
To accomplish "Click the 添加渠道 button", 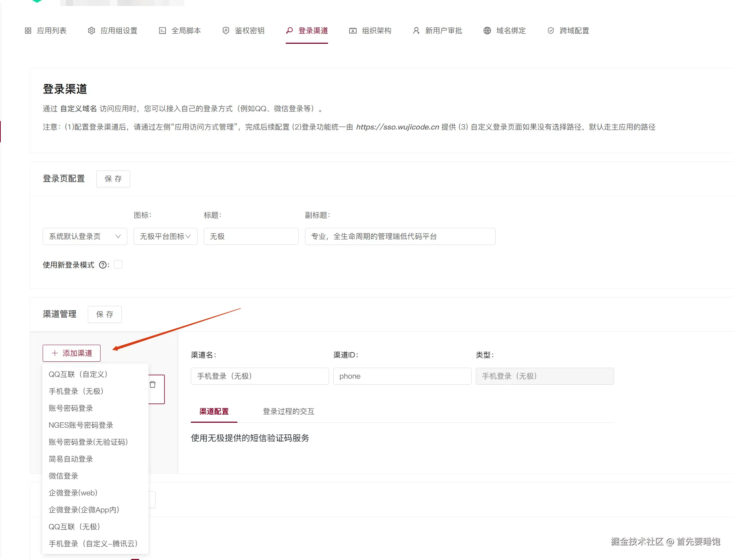I will 72,353.
